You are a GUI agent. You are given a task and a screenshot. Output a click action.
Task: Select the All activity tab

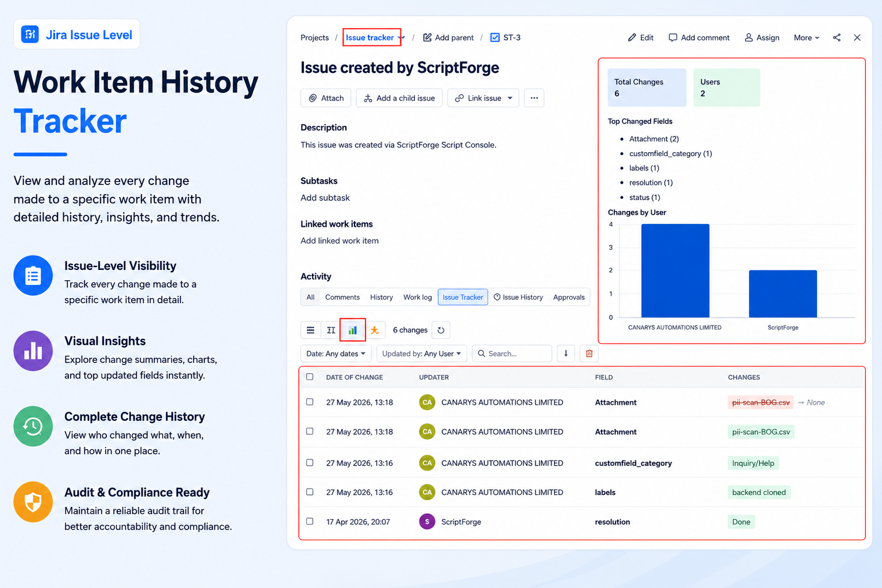point(310,297)
